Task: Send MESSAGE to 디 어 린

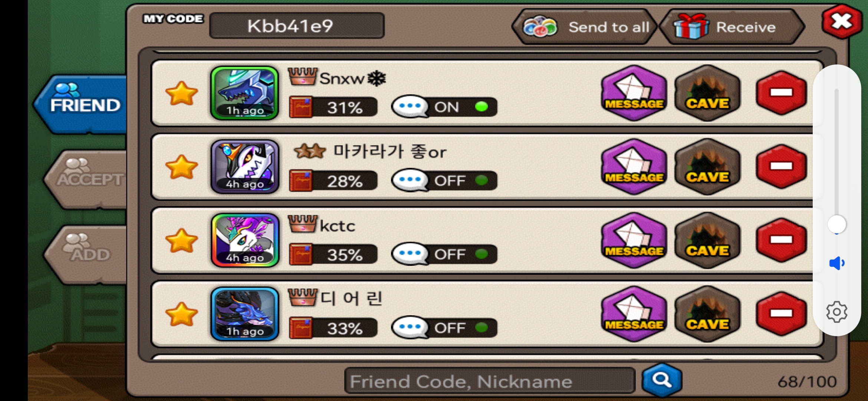Action: click(x=634, y=314)
